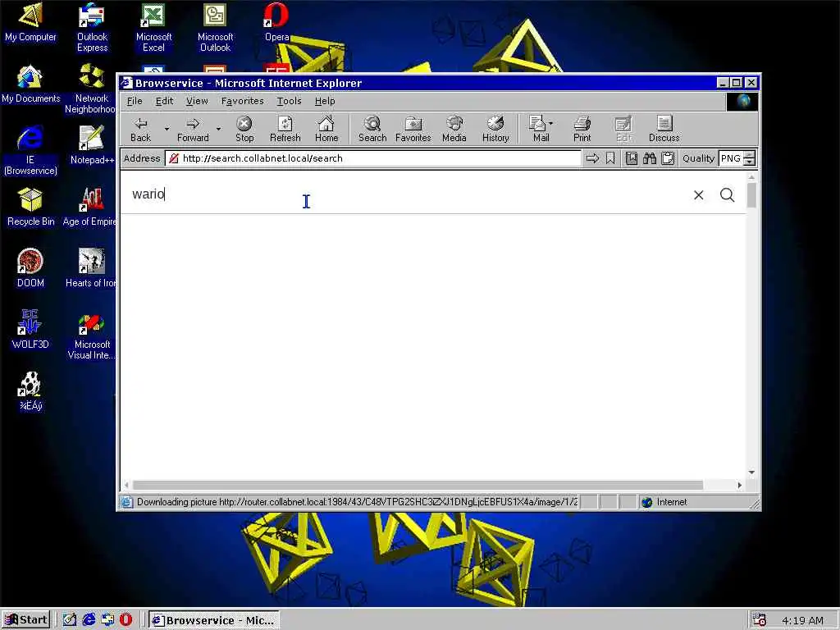The image size is (840, 630).
Task: Click the Start button
Action: coord(25,620)
